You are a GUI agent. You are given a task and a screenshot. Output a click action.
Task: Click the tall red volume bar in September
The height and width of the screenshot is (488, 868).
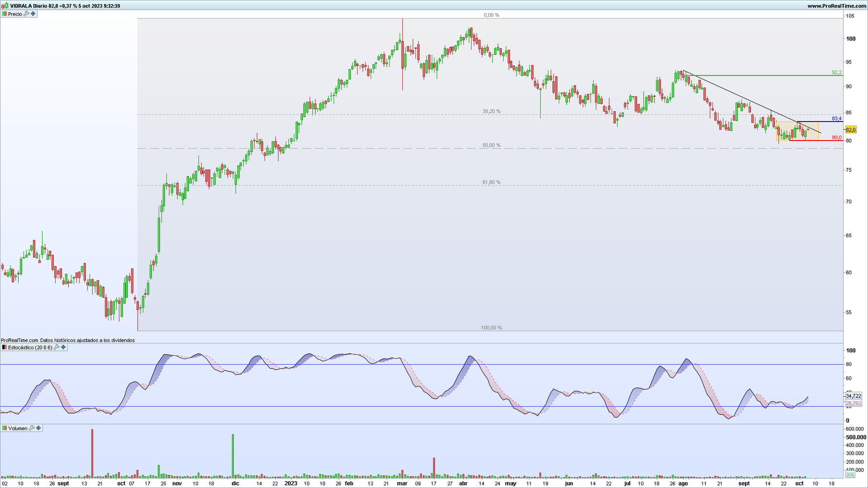coord(92,453)
